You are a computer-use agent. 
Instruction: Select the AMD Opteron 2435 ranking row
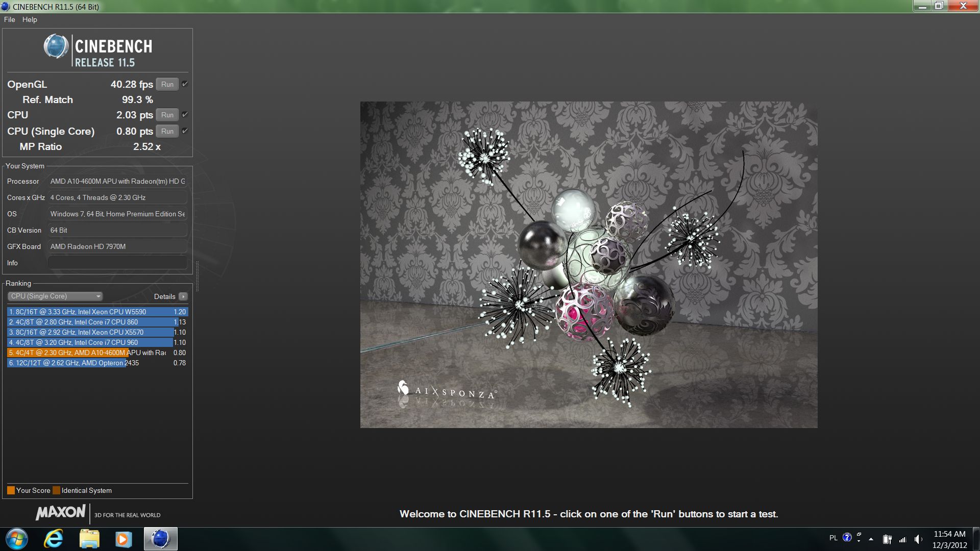click(x=97, y=363)
